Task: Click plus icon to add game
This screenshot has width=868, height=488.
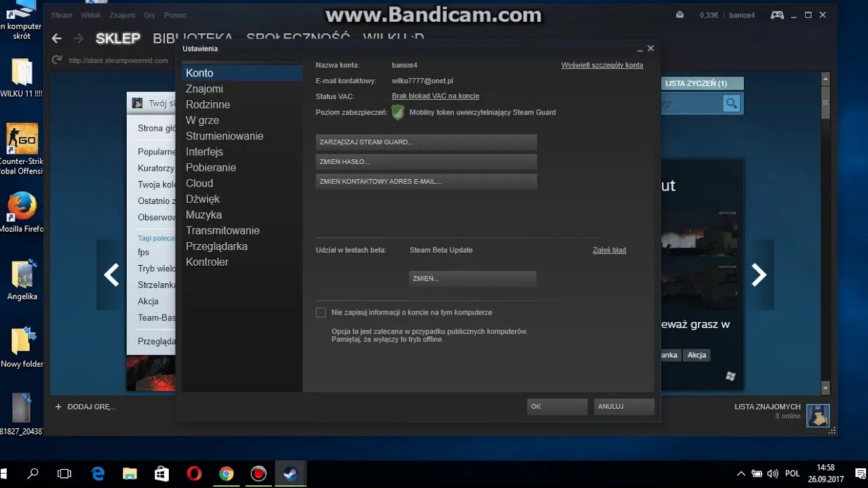Action: point(58,407)
